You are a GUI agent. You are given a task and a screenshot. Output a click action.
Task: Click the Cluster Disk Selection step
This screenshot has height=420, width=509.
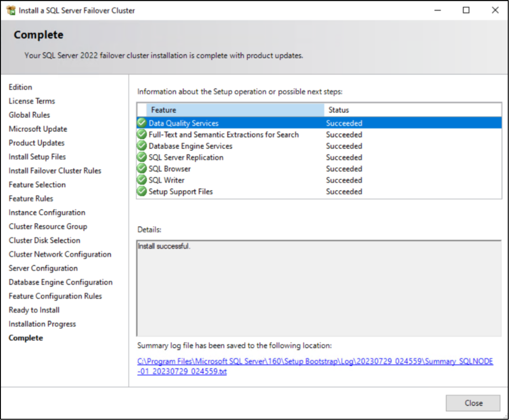[45, 240]
